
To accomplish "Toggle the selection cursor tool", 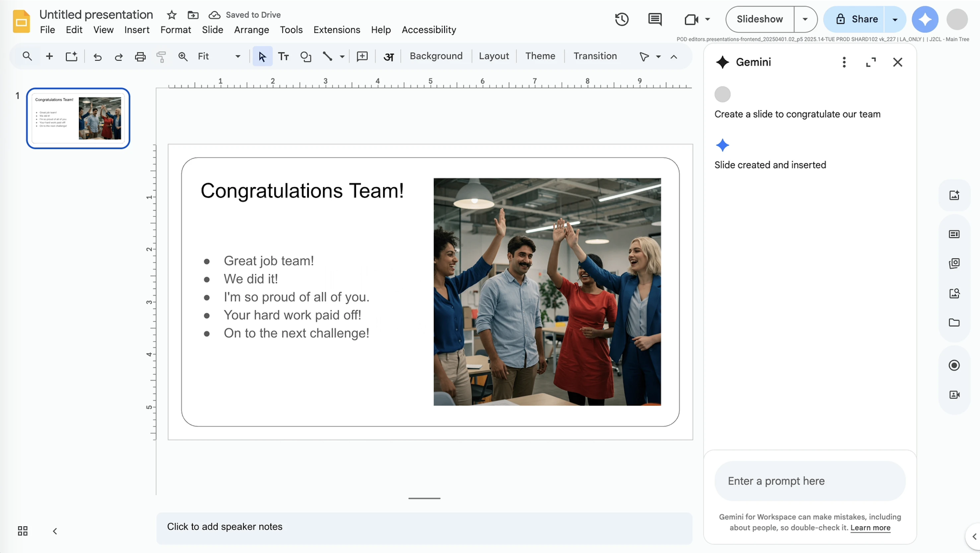I will point(262,56).
